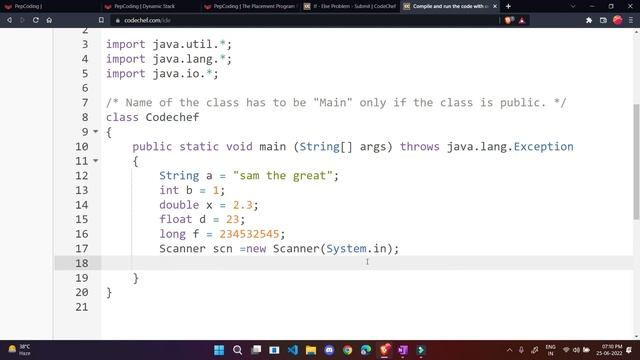This screenshot has width=640, height=360.
Task: Click line number 12 in the gutter
Action: click(82, 176)
